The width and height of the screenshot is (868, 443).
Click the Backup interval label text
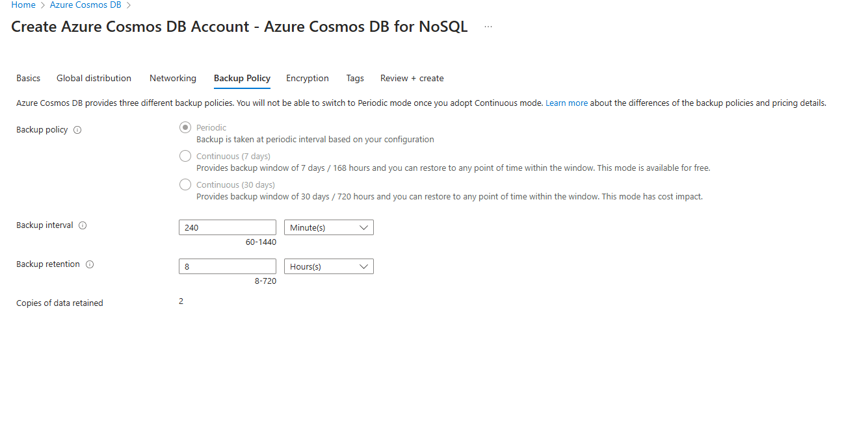pos(44,225)
